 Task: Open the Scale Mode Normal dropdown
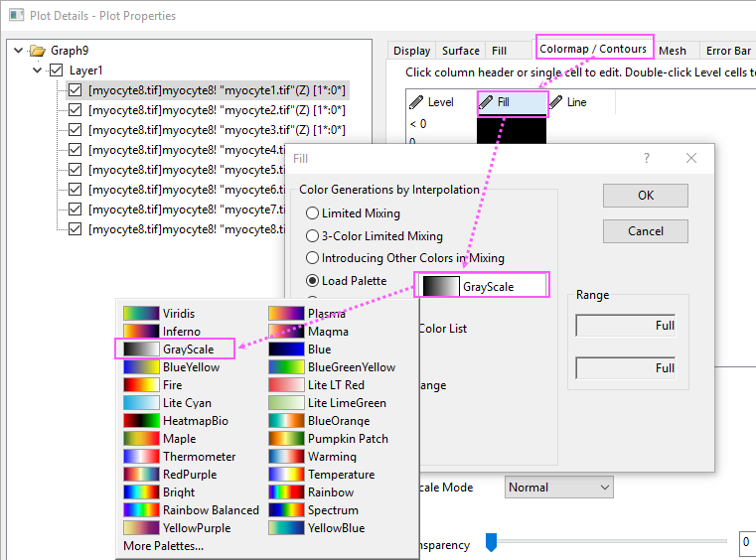(558, 488)
